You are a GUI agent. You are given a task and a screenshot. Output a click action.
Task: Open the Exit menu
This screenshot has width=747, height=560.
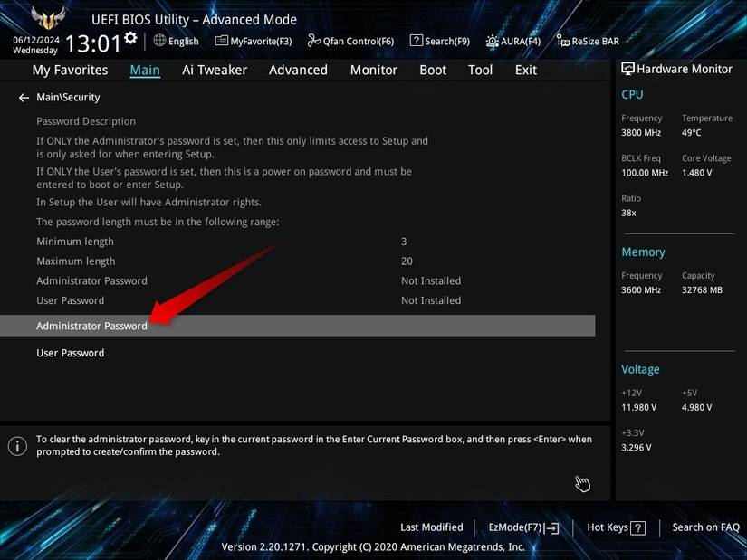tap(525, 70)
